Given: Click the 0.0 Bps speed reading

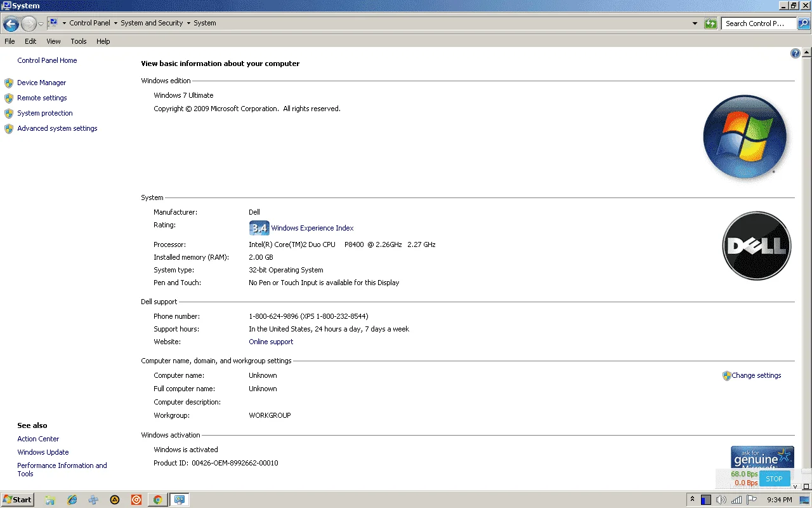Looking at the screenshot, I should click(746, 483).
